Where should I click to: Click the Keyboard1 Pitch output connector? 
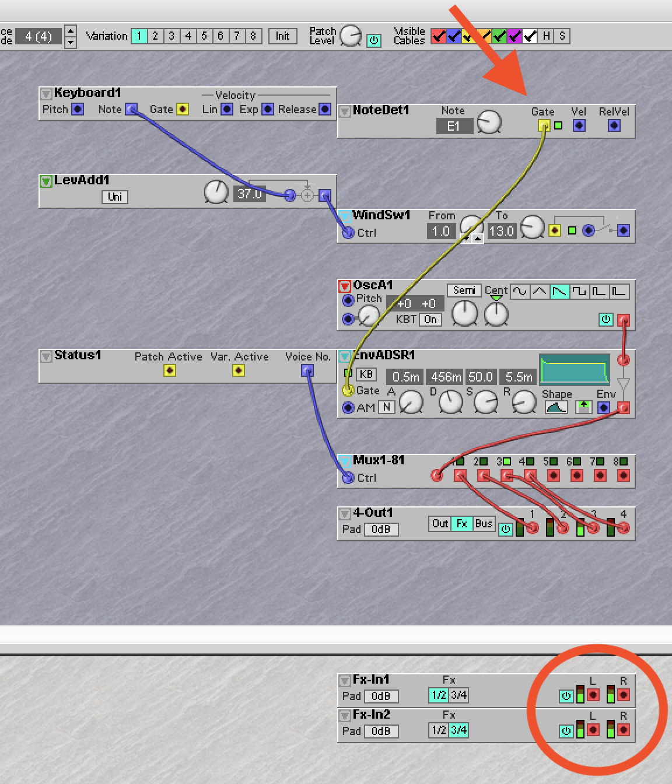point(78,109)
